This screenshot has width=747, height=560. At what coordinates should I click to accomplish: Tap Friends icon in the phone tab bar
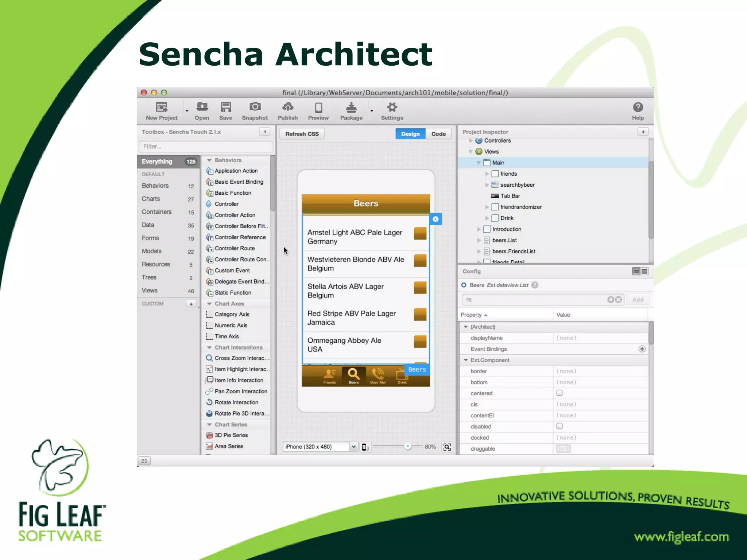pos(330,376)
